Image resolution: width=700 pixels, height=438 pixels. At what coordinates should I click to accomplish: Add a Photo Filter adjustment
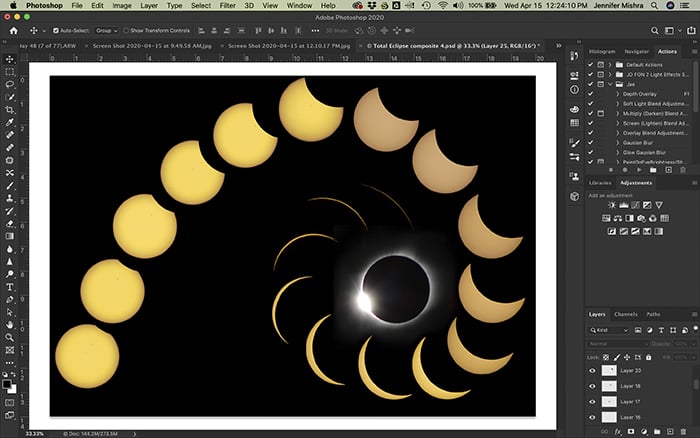[641, 218]
